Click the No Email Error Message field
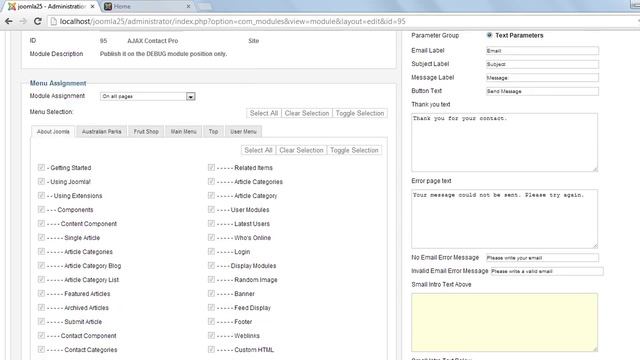Screen dimensions: 640x360 pyautogui.click(x=542, y=258)
